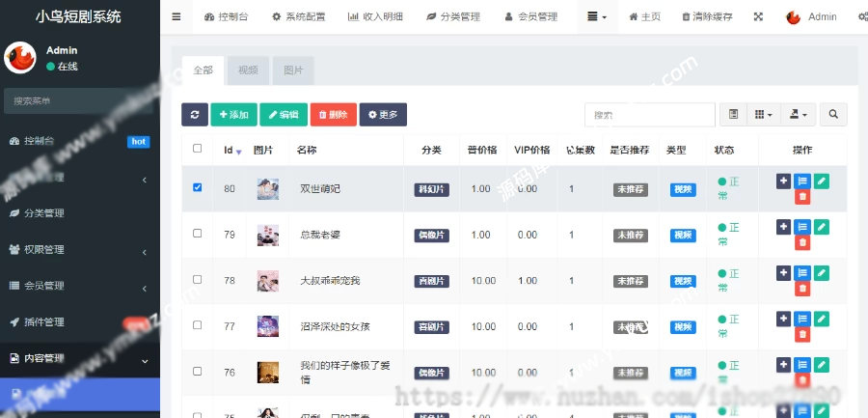Uncheck the checkbox for row 80
The image size is (868, 418).
click(x=197, y=187)
